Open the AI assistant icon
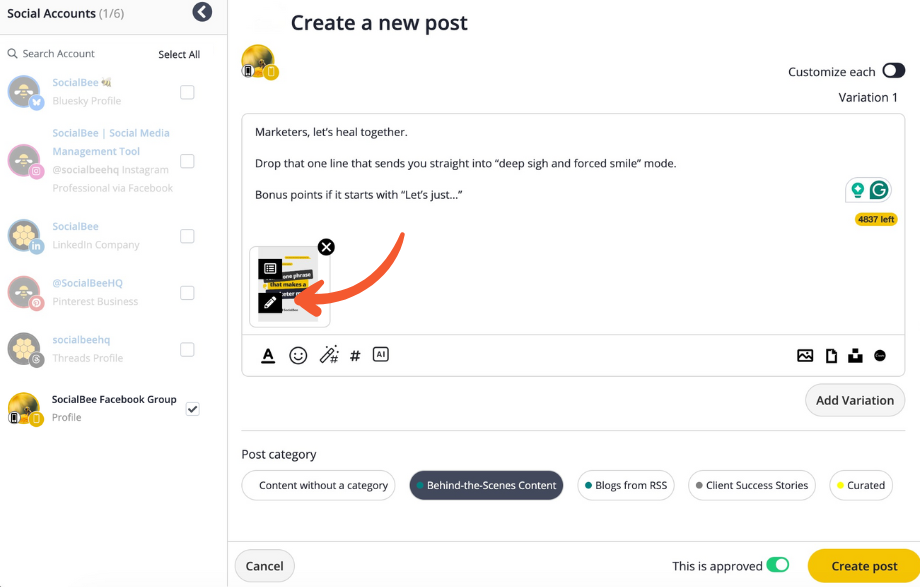 tap(380, 354)
